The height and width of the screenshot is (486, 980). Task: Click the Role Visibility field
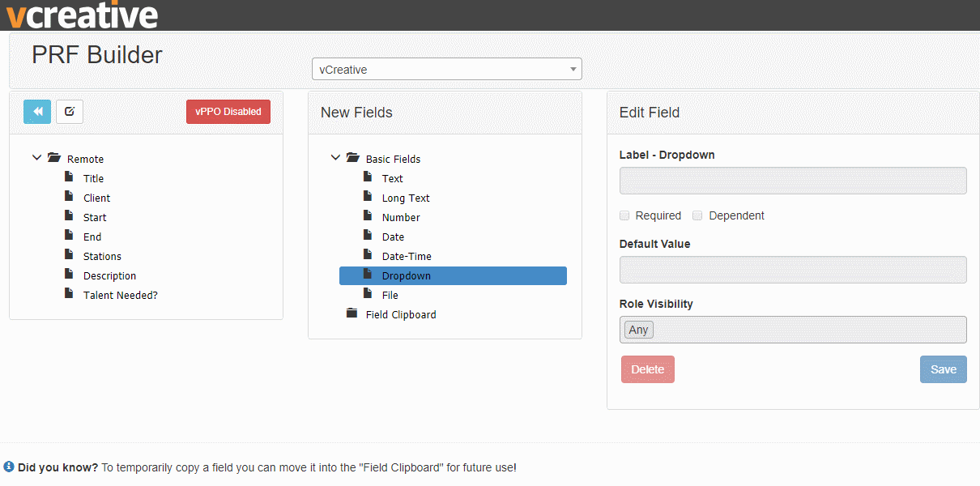793,330
